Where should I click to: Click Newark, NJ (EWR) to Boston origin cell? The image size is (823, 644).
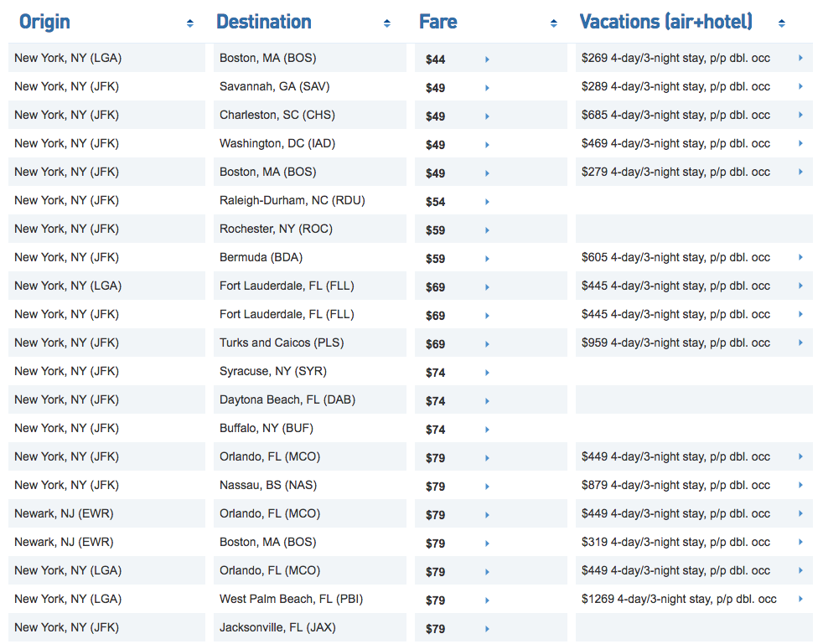click(x=64, y=542)
